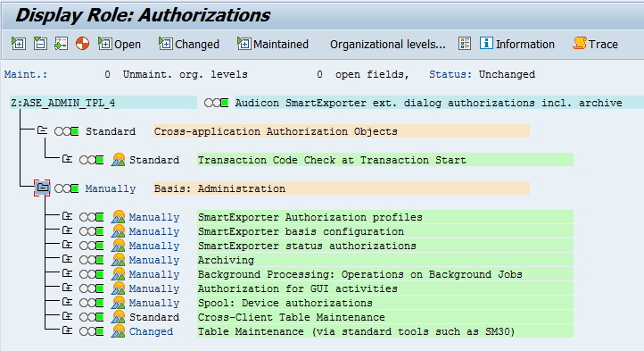Expand Table Maintenance via SM30 node
Viewport: 644px width, 351px height.
pos(68,330)
